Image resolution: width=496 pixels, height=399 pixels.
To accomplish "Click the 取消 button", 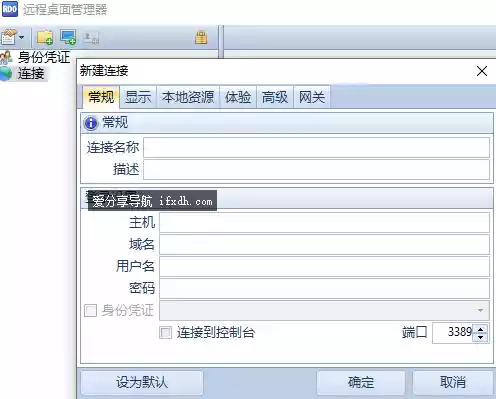I will [453, 382].
